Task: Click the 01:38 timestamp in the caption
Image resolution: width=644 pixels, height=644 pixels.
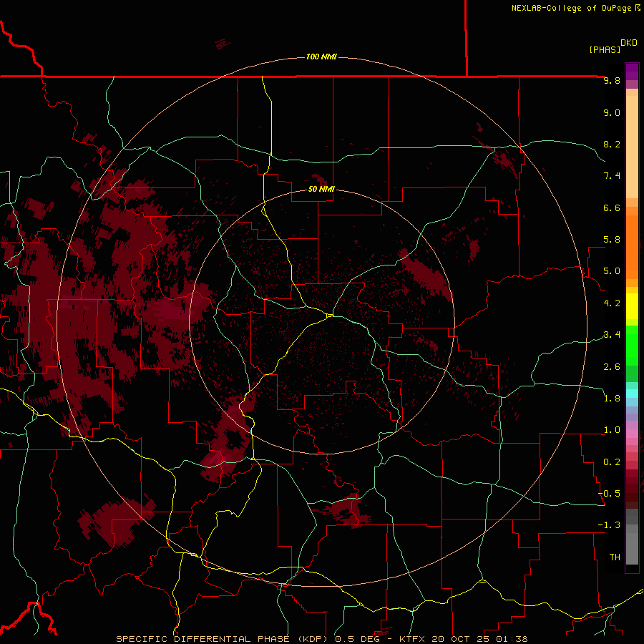Action: 512,639
